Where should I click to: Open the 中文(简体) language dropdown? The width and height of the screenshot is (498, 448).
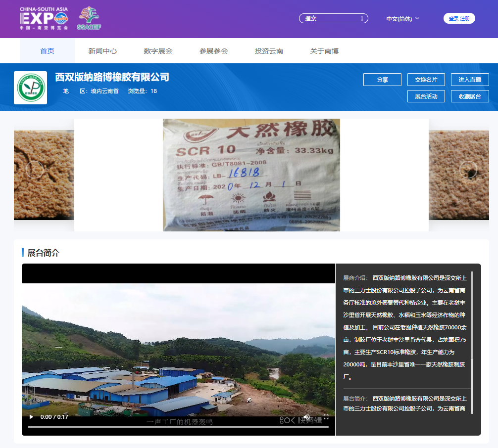[x=403, y=19]
